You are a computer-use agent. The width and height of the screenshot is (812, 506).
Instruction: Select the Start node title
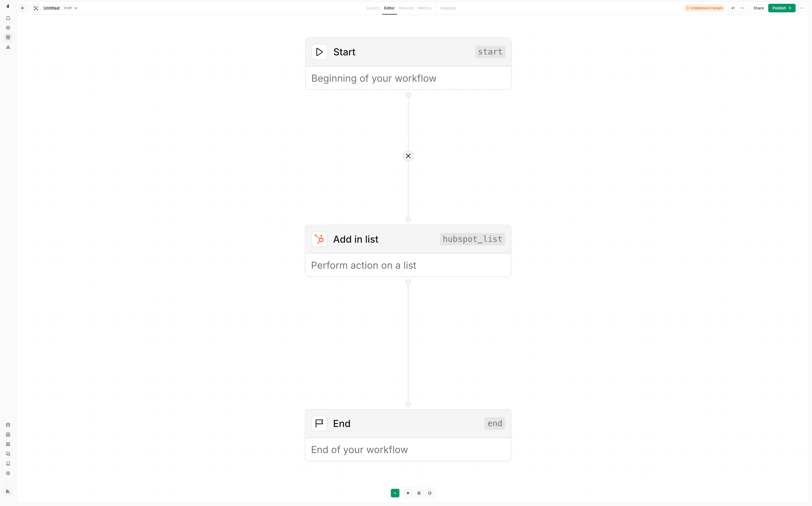tap(344, 52)
